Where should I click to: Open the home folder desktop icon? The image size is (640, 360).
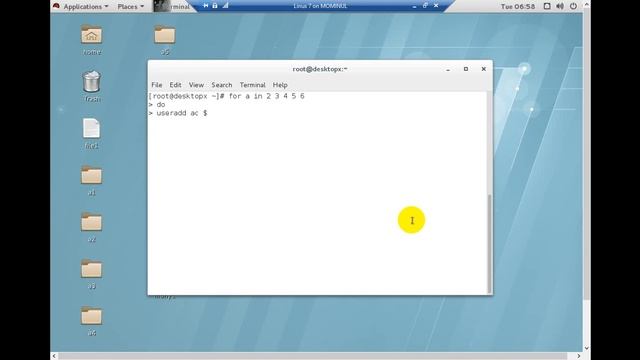pos(91,35)
